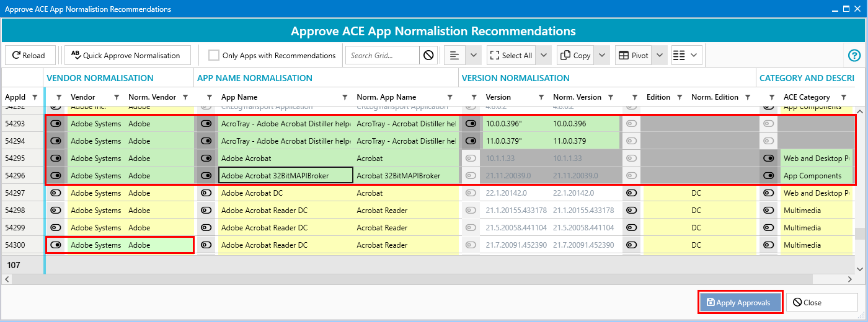Toggle app name approval for AppId 54294
Viewport: 868px width, 322px height.
tap(206, 141)
